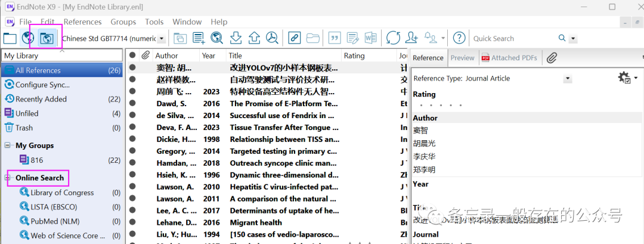Image resolution: width=644 pixels, height=244 pixels.
Task: Click the Sync Library circular arrows icon
Action: pyautogui.click(x=393, y=38)
